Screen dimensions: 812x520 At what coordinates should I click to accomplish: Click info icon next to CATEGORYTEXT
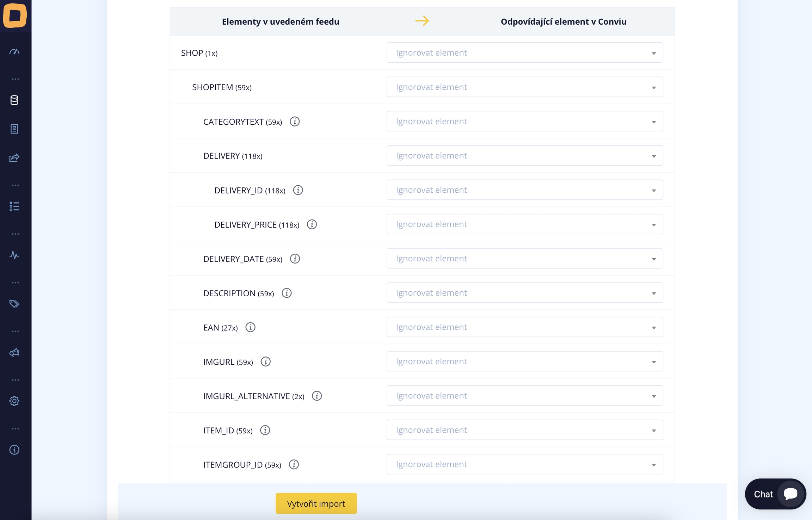pyautogui.click(x=295, y=122)
